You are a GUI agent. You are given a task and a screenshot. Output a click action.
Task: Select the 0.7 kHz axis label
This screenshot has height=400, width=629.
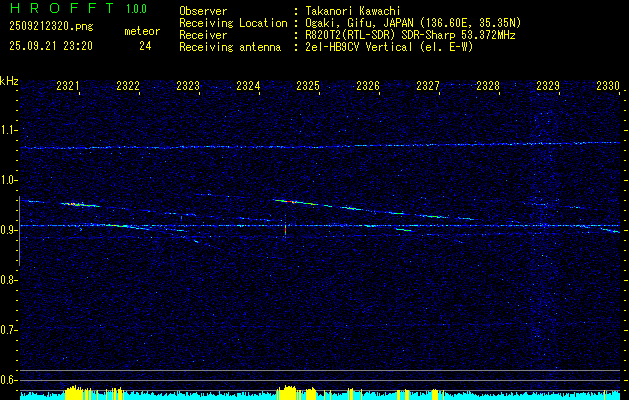(x=9, y=330)
